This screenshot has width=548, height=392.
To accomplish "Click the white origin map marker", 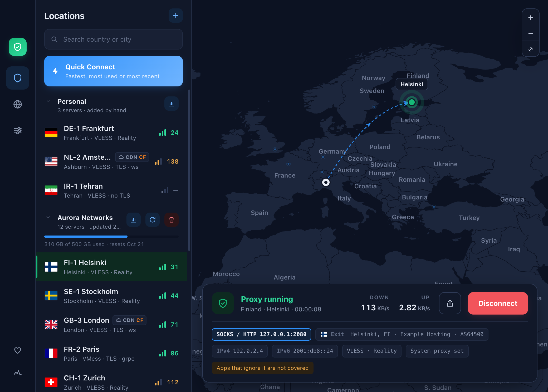I will click(326, 182).
